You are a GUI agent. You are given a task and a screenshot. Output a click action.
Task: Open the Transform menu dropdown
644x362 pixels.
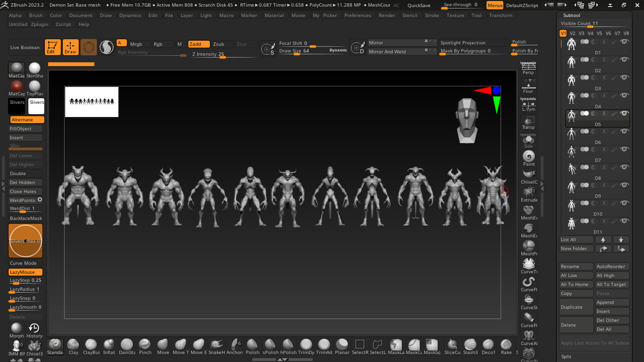[501, 15]
